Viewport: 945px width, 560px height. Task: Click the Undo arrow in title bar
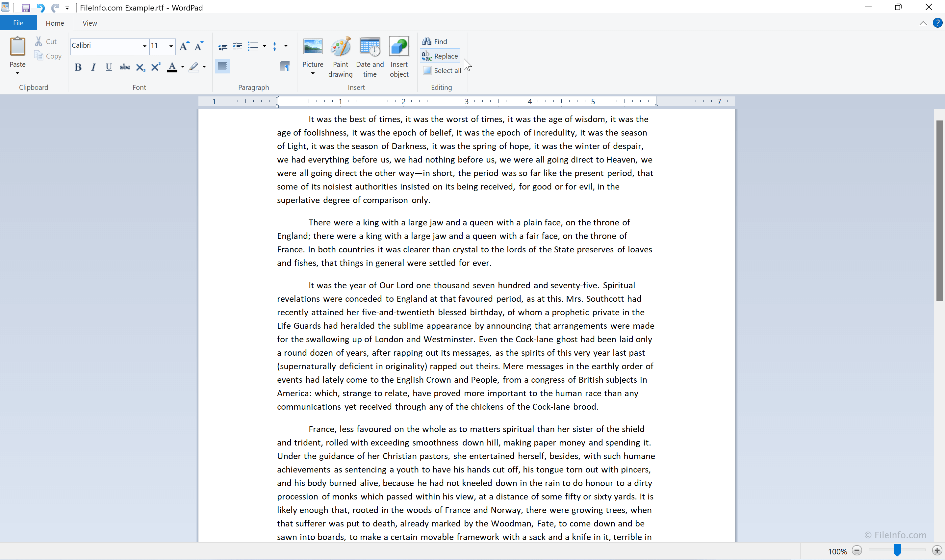tap(40, 8)
